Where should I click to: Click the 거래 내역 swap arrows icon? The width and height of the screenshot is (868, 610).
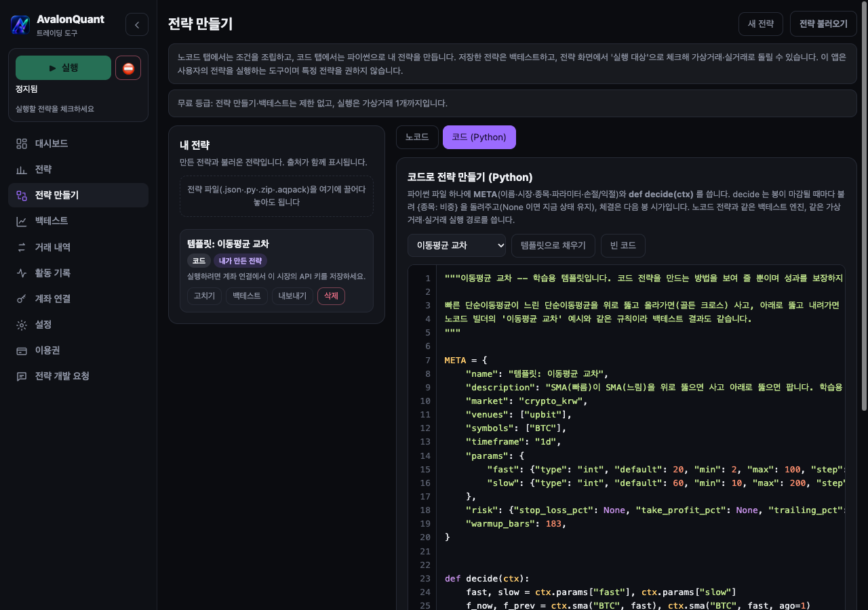(22, 247)
